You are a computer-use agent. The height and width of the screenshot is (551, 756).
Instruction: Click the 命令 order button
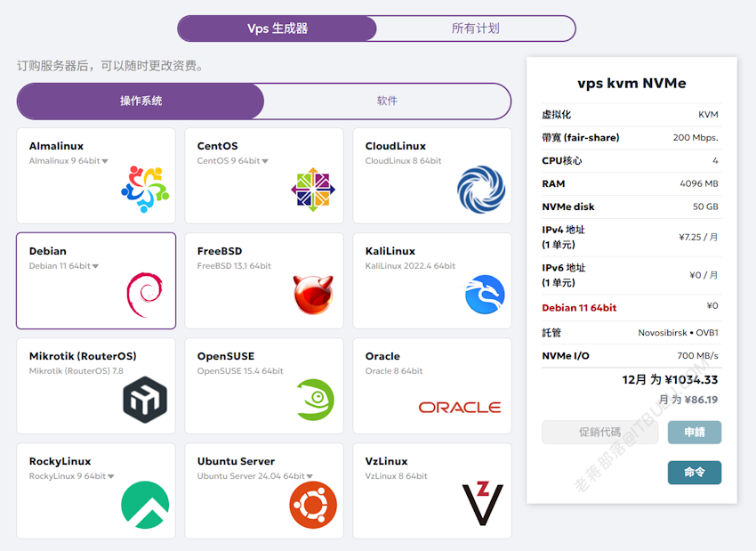coord(695,473)
